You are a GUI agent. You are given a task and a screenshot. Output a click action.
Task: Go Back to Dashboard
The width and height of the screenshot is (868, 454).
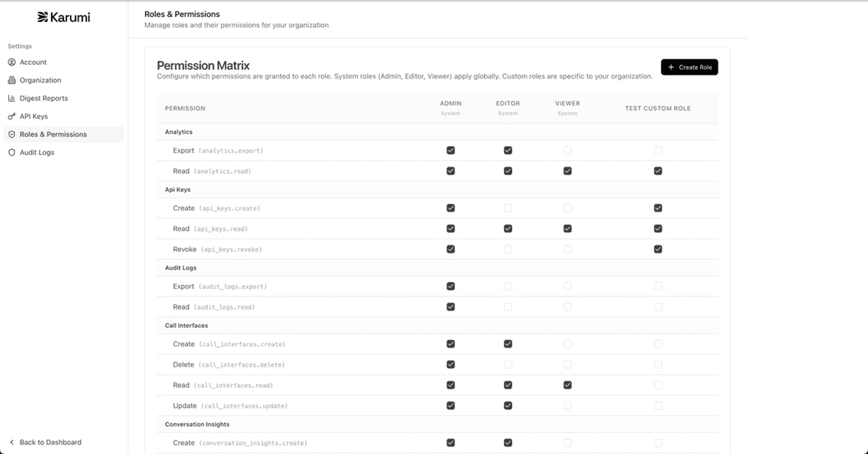pyautogui.click(x=45, y=442)
